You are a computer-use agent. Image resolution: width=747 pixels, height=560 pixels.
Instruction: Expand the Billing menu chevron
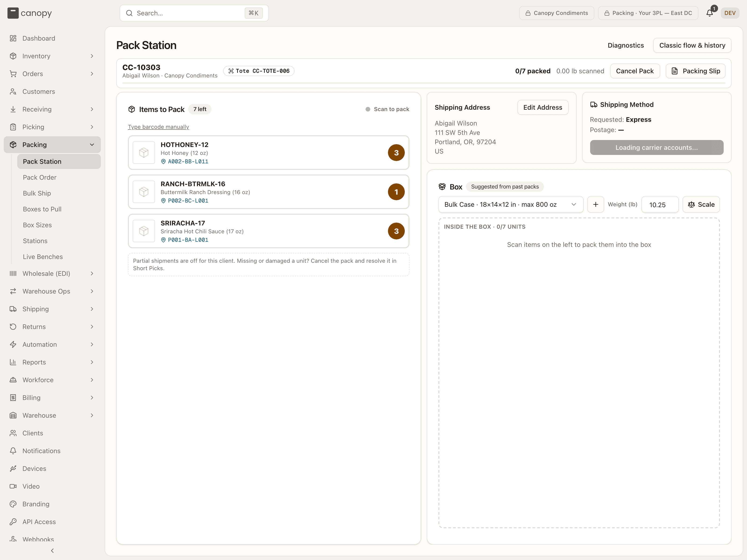pyautogui.click(x=92, y=398)
